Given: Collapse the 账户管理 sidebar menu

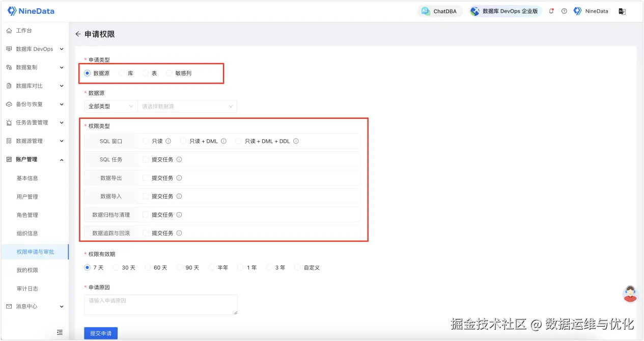Looking at the screenshot, I should point(34,160).
